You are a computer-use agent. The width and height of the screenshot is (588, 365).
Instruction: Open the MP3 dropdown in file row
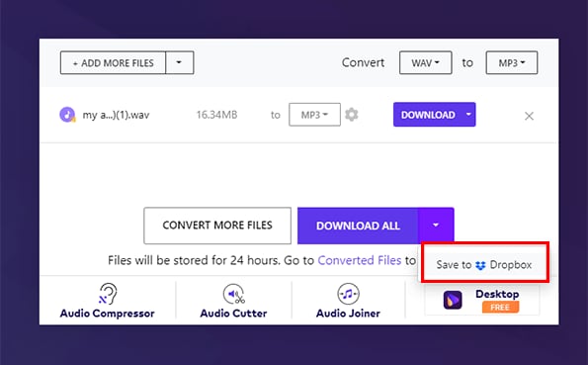tap(314, 115)
